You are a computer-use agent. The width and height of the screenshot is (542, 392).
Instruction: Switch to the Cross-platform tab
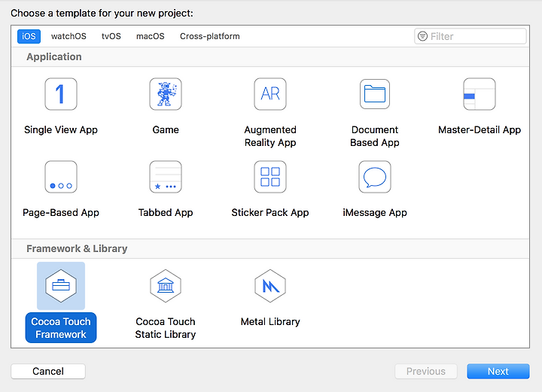209,36
